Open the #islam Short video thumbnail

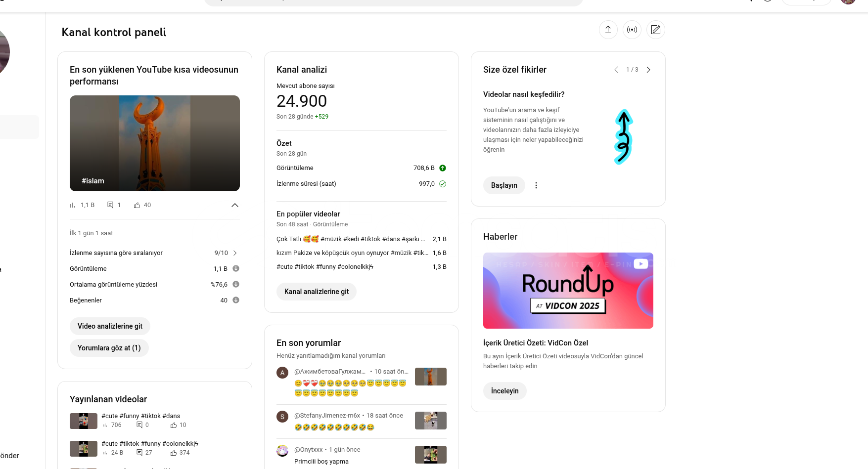[x=155, y=143]
